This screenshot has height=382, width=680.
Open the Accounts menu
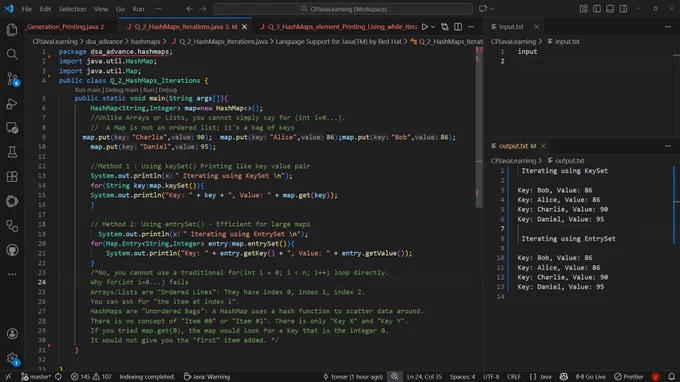pyautogui.click(x=12, y=333)
